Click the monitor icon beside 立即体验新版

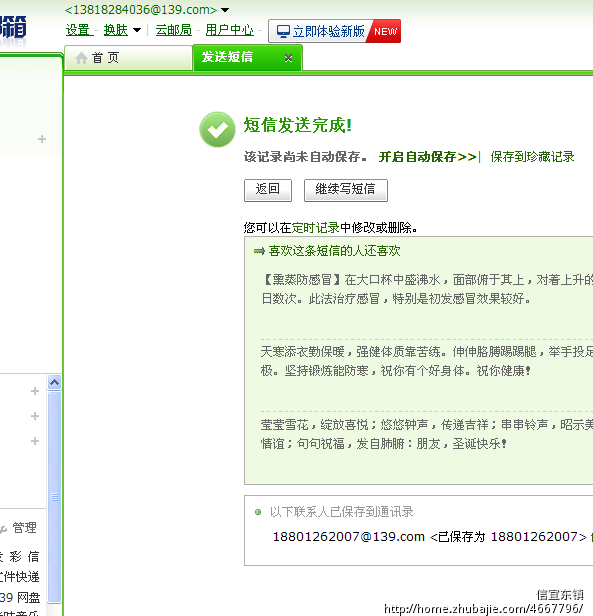283,31
